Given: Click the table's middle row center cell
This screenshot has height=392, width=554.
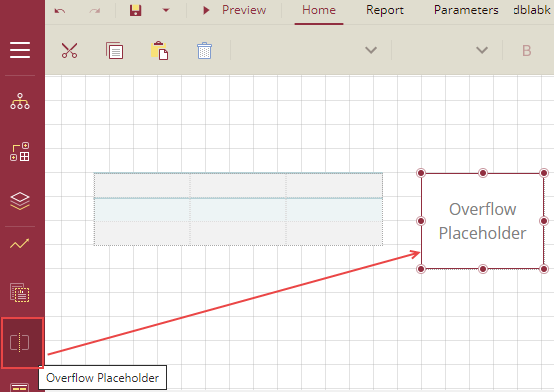Looking at the screenshot, I should 238,210.
